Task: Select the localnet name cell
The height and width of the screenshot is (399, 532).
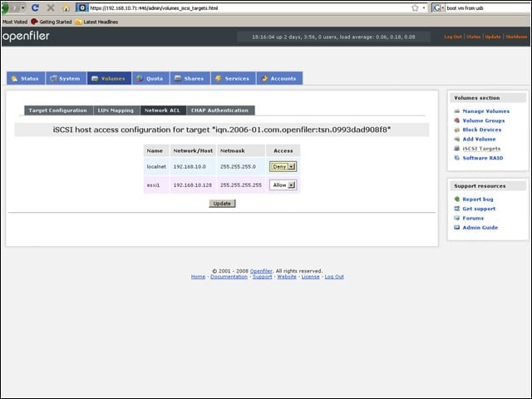Action: [x=156, y=166]
